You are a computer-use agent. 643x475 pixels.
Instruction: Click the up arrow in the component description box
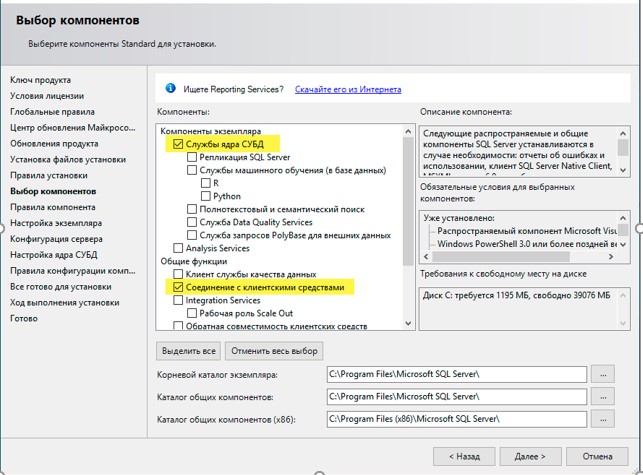pos(623,134)
